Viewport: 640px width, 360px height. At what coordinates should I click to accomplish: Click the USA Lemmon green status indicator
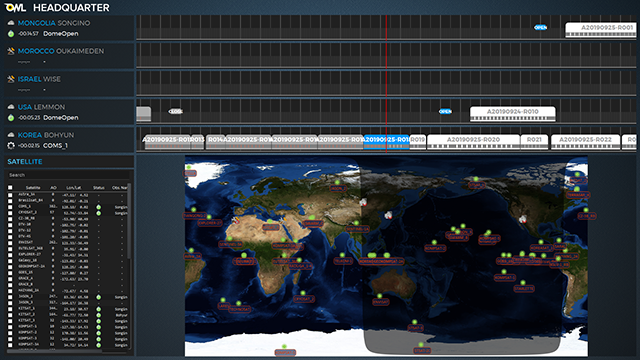11,118
